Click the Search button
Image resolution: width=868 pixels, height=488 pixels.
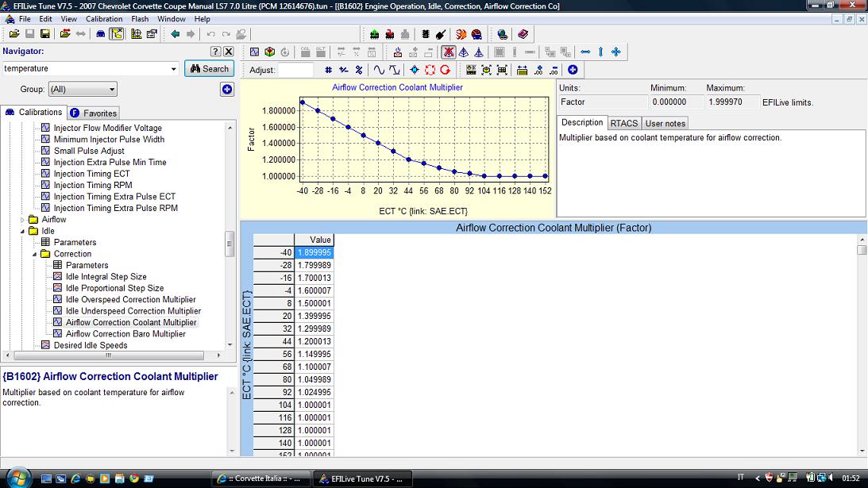[209, 68]
